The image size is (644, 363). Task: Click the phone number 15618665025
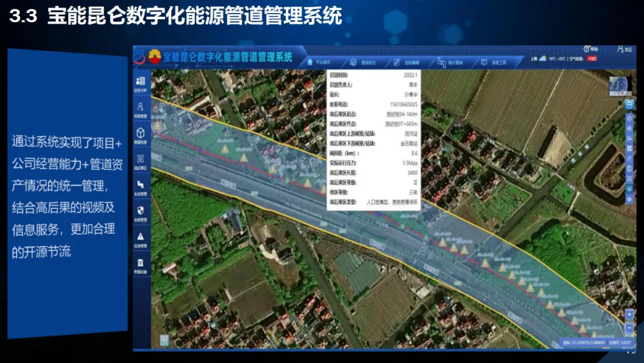click(x=404, y=104)
